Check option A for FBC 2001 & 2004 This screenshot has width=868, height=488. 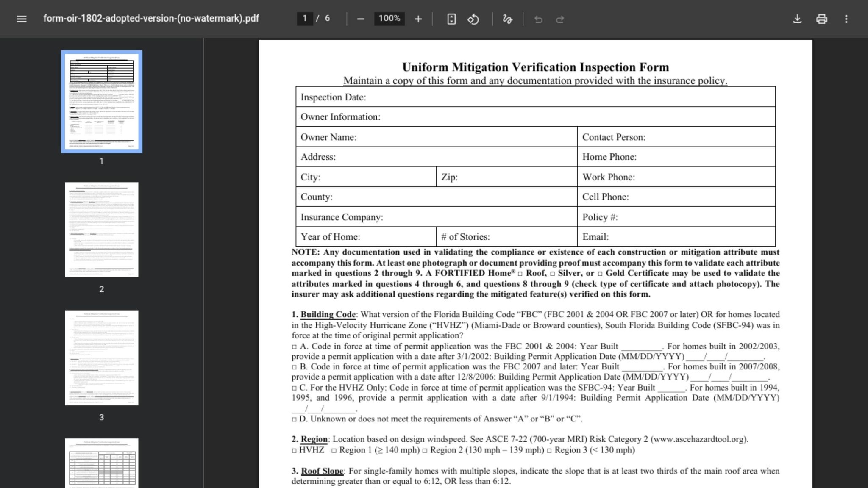coord(294,347)
